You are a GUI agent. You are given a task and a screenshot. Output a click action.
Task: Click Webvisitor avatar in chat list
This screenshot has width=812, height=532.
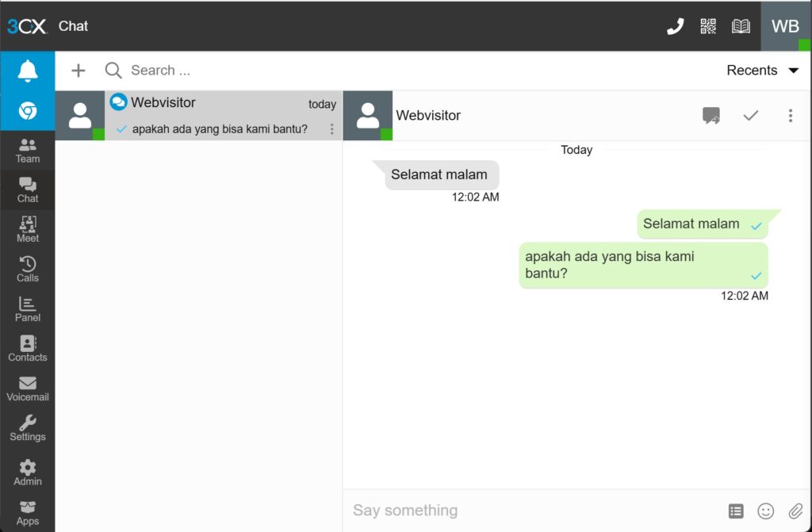(x=80, y=116)
